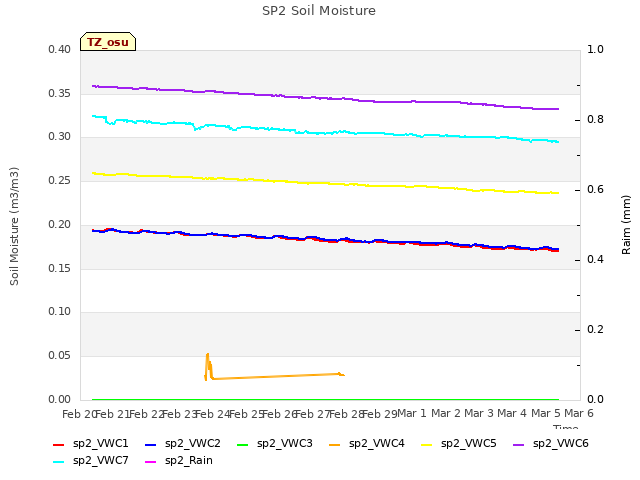
Task: Click the purple VWC6 data line
Action: pos(325,98)
